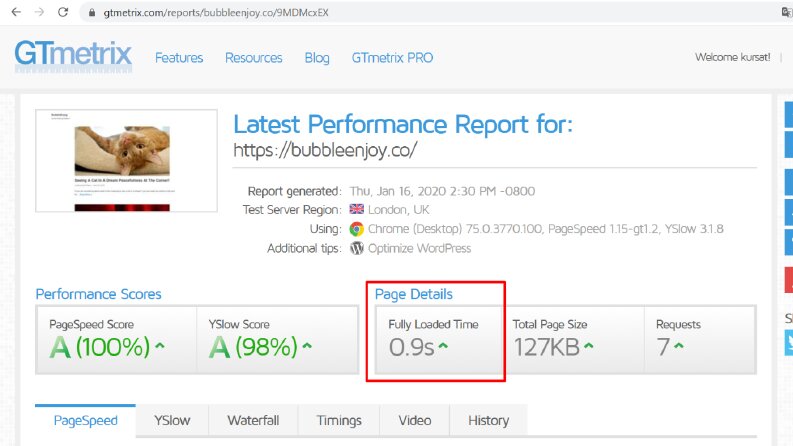
Task: Open the Features menu
Action: [179, 58]
